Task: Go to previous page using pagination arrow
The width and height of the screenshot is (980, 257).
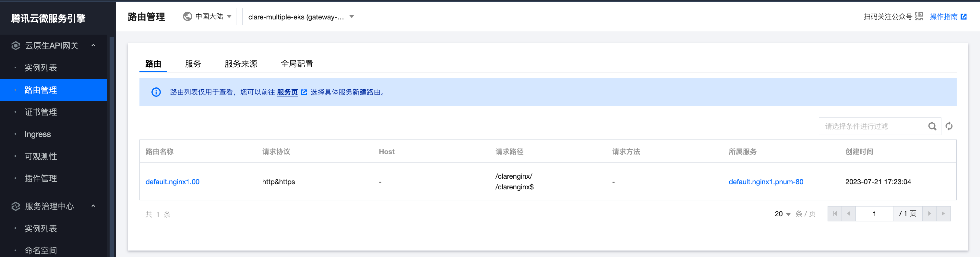Action: point(849,214)
